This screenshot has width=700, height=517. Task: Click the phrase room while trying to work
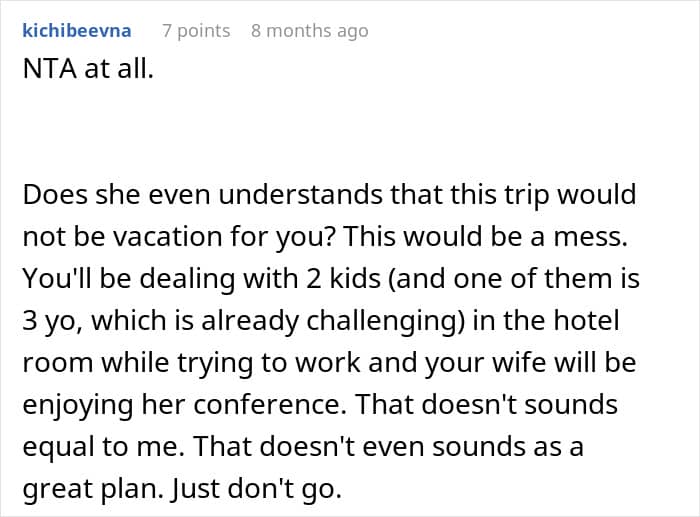192,362
